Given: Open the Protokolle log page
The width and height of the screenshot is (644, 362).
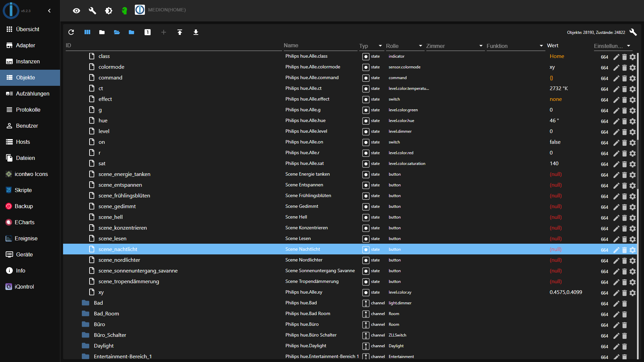Looking at the screenshot, I should (30, 110).
